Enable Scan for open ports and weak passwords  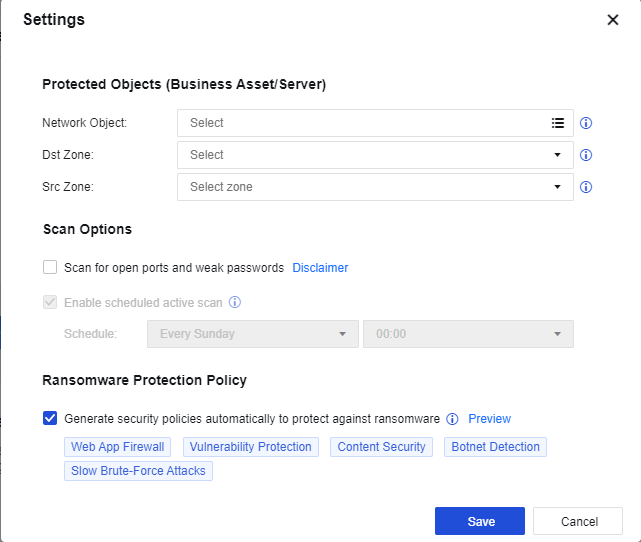pos(50,267)
